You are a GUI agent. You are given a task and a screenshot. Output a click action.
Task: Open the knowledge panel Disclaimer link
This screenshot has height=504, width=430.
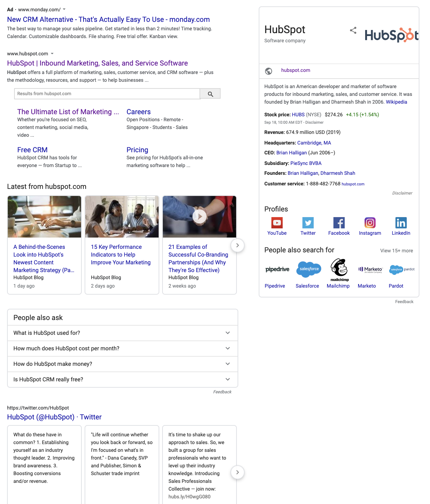coord(402,193)
